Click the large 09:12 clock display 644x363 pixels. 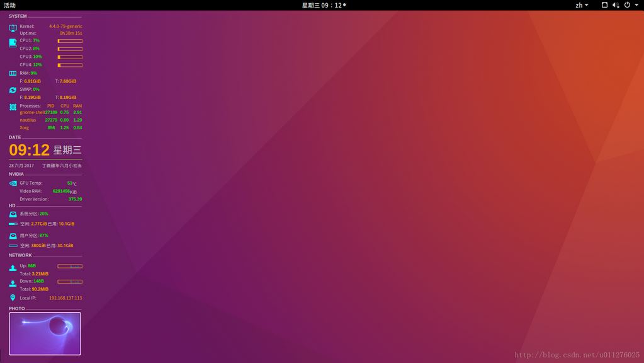29,150
